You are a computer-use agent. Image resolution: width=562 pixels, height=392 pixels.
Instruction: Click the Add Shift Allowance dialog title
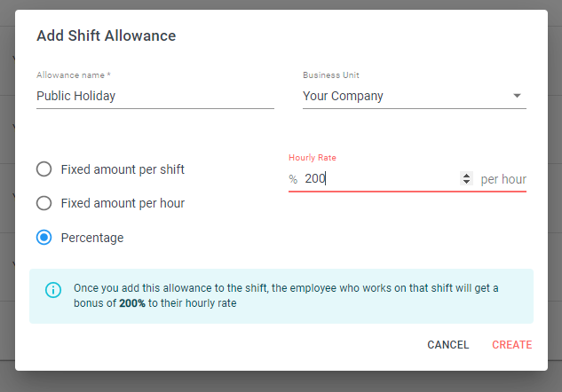pyautogui.click(x=106, y=35)
